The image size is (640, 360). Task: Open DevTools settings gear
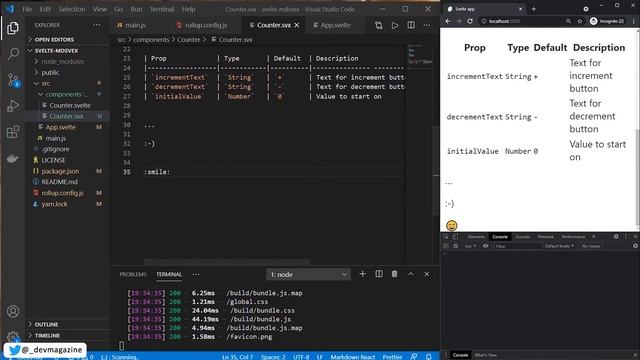pyautogui.click(x=616, y=236)
